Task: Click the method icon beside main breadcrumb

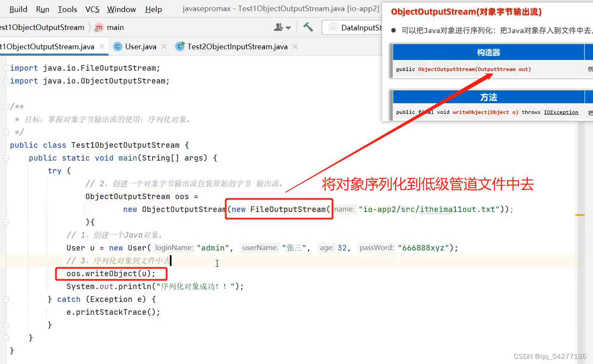Action: tap(99, 27)
